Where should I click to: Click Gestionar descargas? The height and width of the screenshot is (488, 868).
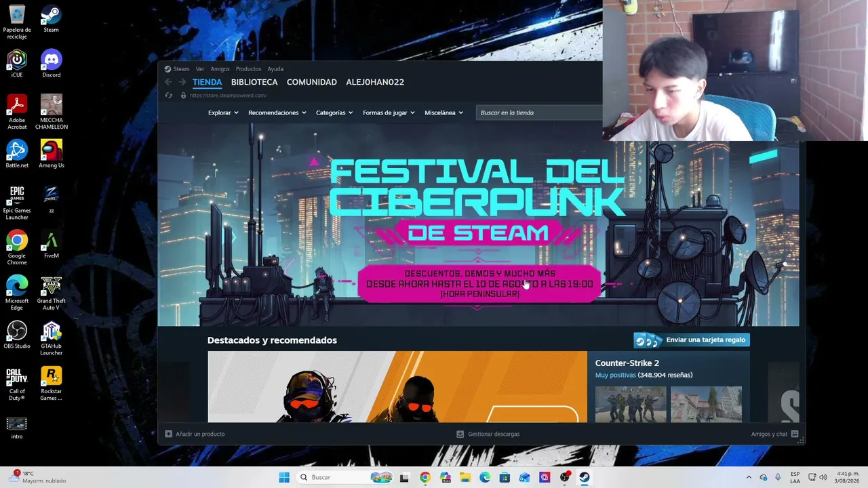click(494, 434)
